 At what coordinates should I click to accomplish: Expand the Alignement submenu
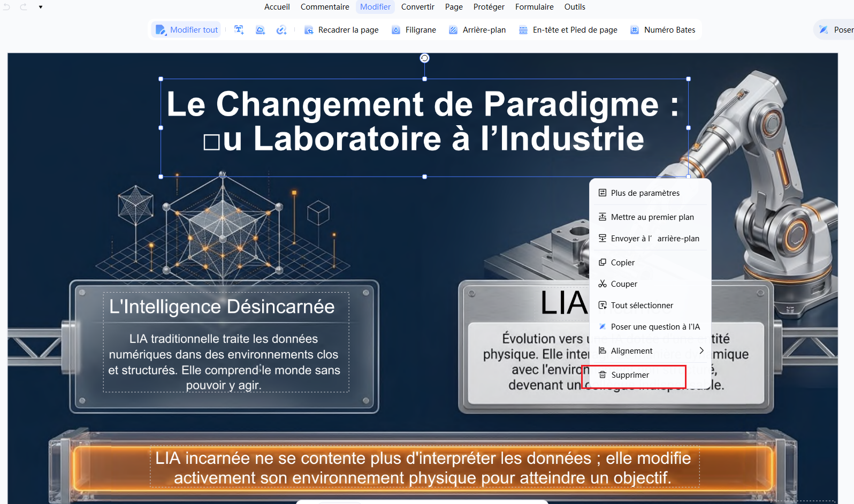click(650, 351)
